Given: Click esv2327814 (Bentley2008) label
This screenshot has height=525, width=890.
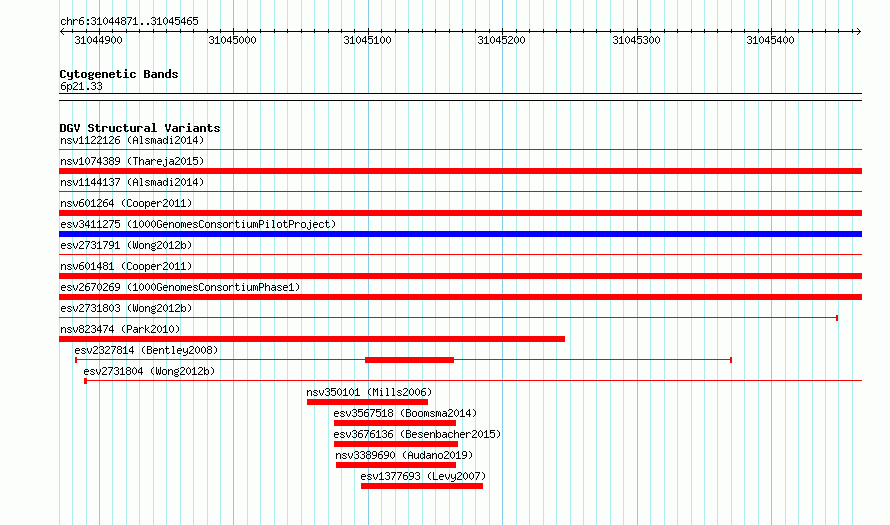Looking at the screenshot, I should tap(146, 350).
